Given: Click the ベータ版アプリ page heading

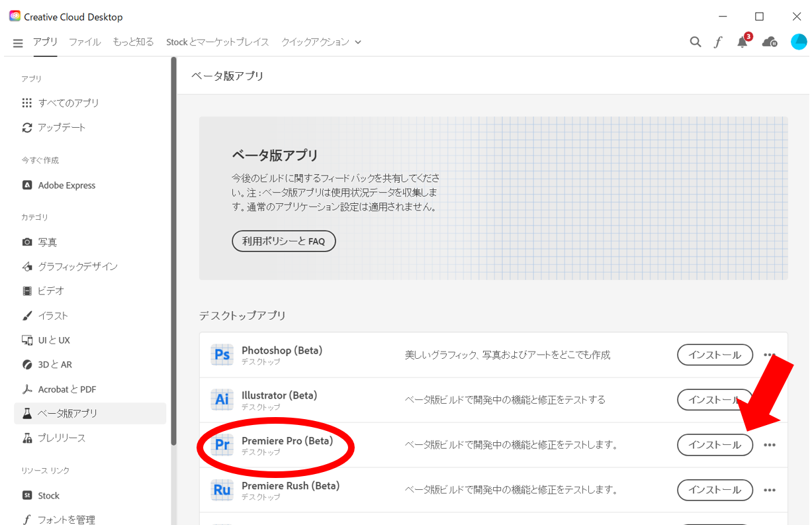Looking at the screenshot, I should [x=228, y=76].
